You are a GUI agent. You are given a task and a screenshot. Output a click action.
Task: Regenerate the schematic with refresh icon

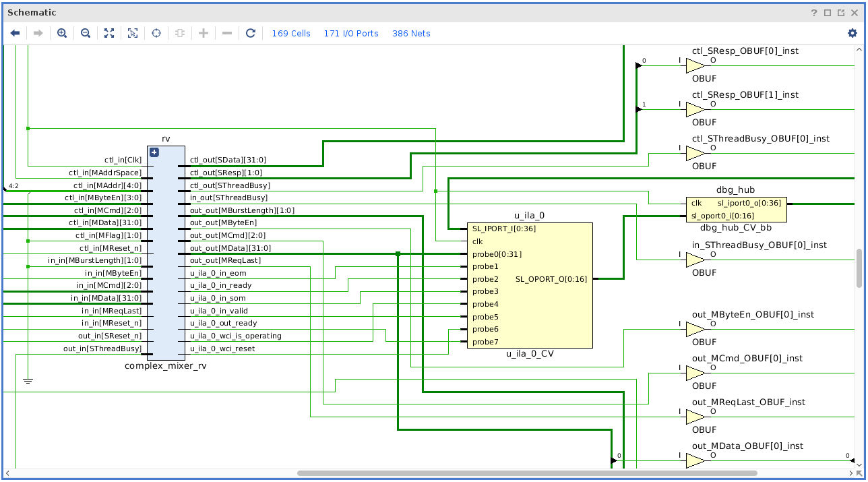(x=251, y=33)
